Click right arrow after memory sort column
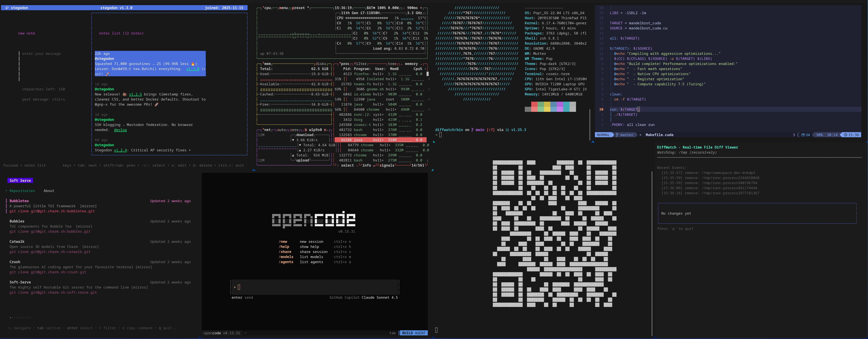 coord(421,64)
